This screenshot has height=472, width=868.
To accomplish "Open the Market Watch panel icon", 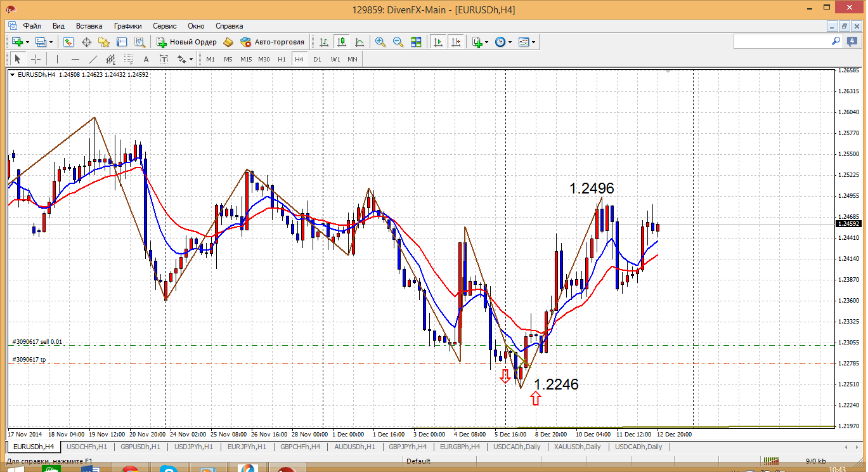I will pyautogui.click(x=68, y=42).
